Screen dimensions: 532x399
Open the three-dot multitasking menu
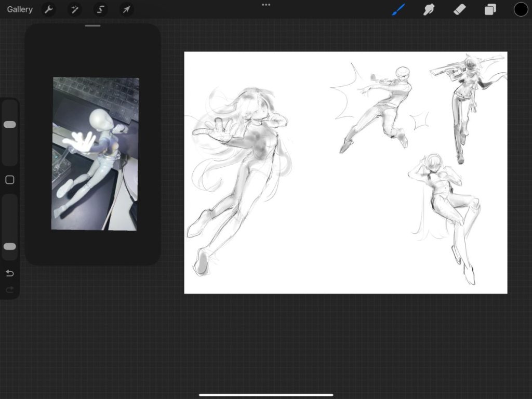(x=266, y=5)
